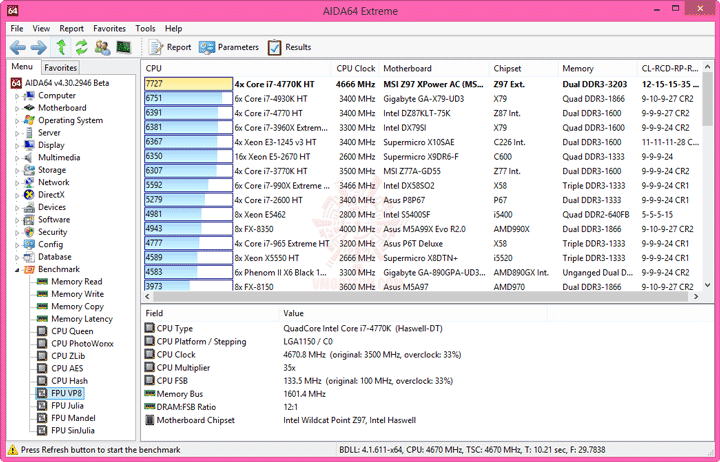
Task: Select the Multimedia speaker icon
Action: [29, 158]
